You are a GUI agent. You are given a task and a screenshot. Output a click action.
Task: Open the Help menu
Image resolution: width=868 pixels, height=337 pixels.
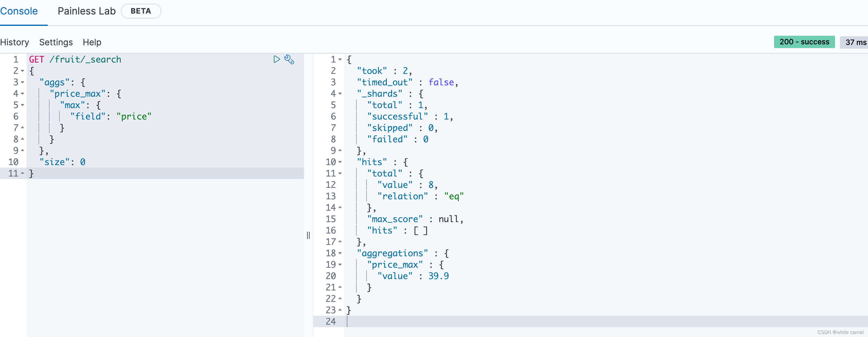(92, 42)
